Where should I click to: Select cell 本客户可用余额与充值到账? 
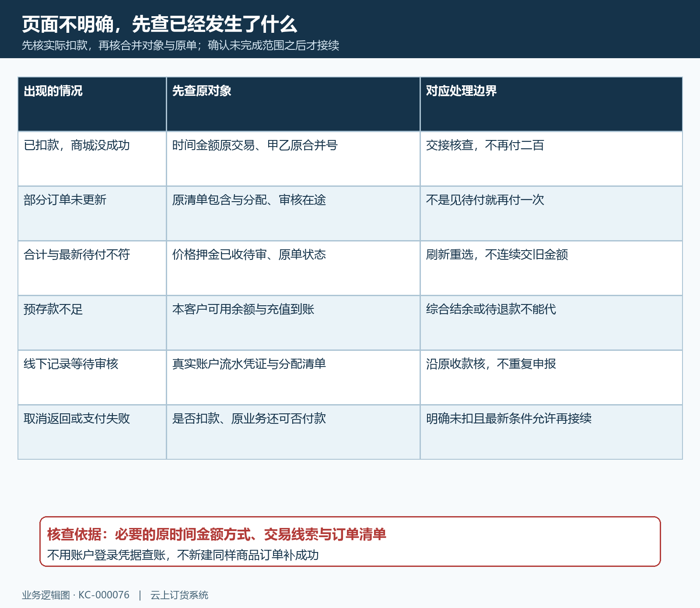(293, 323)
